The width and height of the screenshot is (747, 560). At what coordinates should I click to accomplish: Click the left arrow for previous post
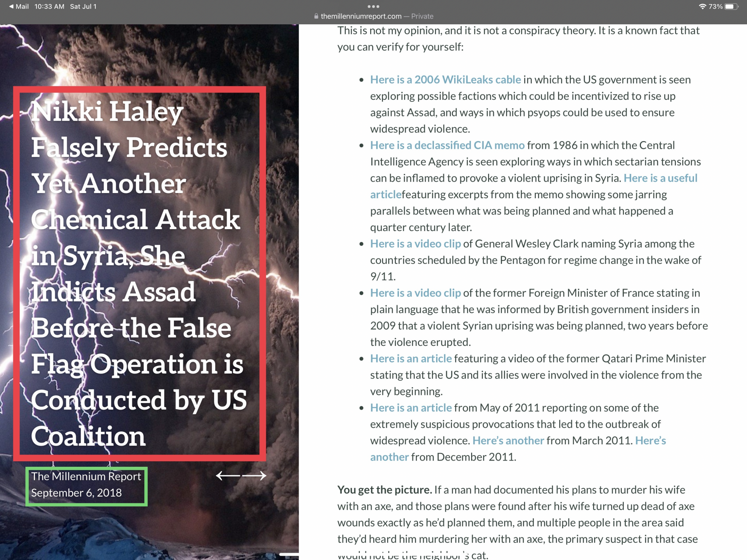click(x=227, y=476)
